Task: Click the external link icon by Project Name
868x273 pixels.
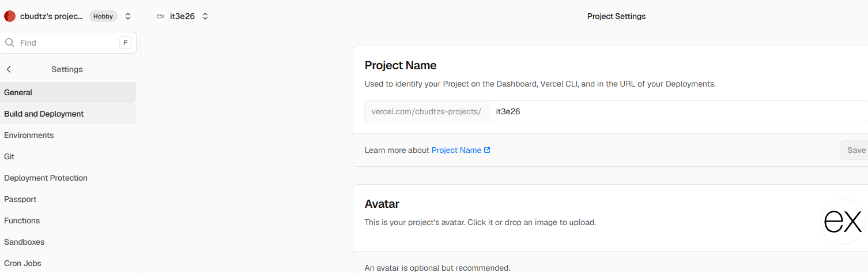Action: pyautogui.click(x=487, y=150)
